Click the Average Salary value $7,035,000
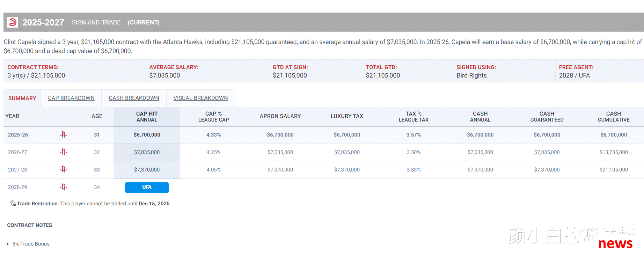 [x=164, y=75]
